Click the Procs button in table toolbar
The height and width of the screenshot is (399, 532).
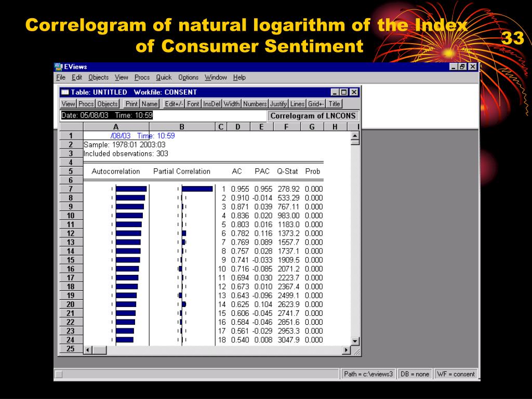pyautogui.click(x=86, y=104)
